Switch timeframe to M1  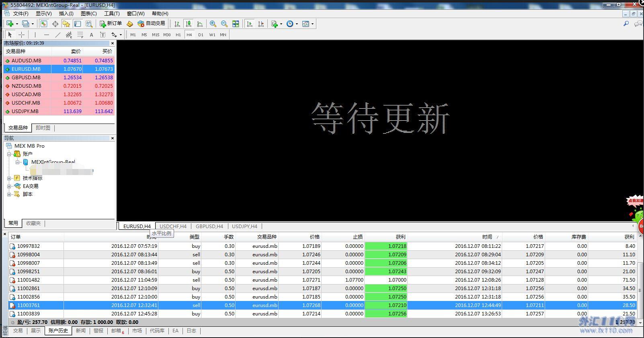133,35
